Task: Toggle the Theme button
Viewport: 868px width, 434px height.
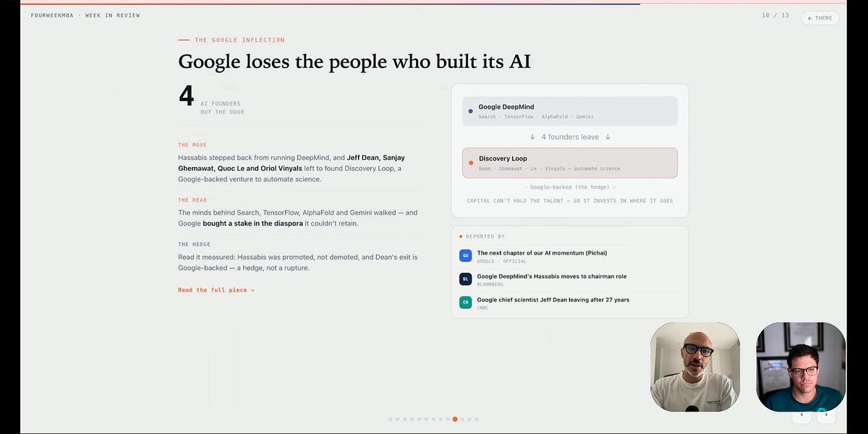Action: tap(820, 18)
